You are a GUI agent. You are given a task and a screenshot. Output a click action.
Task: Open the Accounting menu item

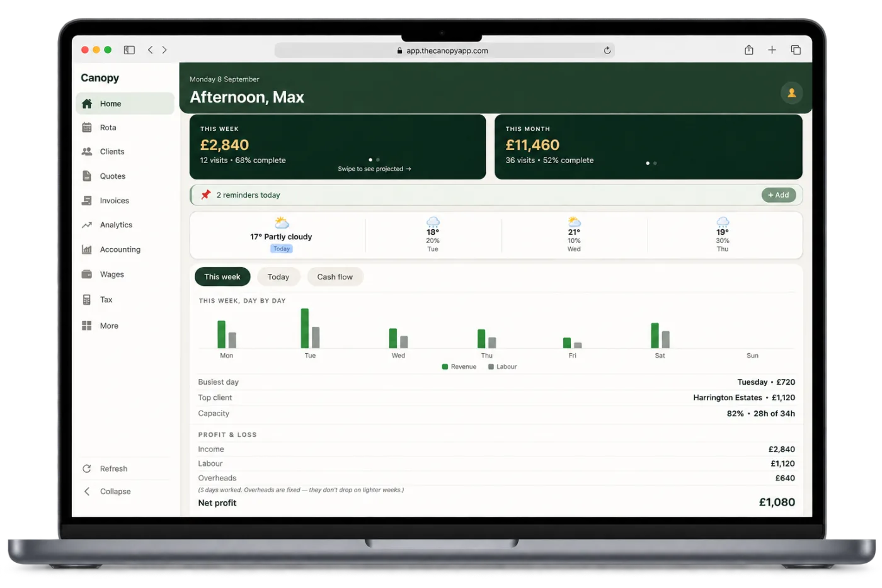pyautogui.click(x=125, y=250)
